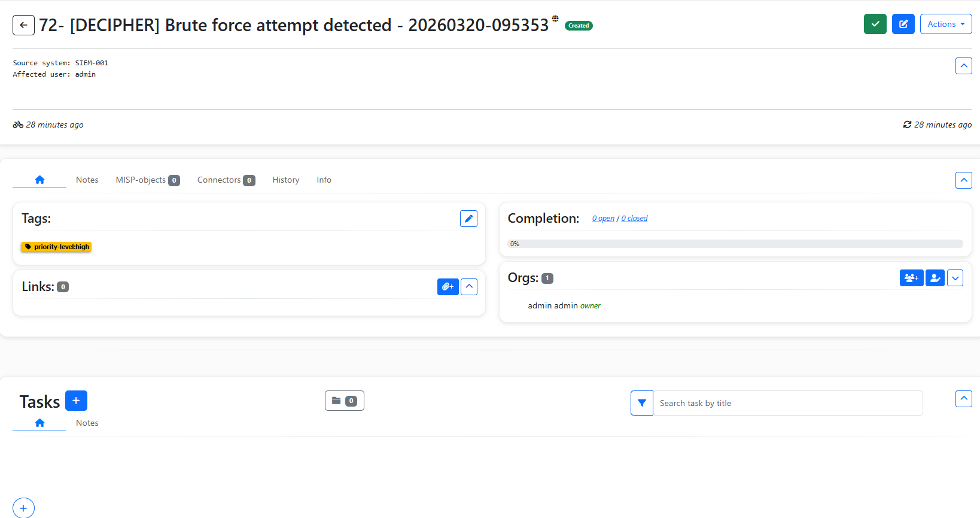Collapse the case details tab panel
This screenshot has height=518, width=980.
pos(963,180)
